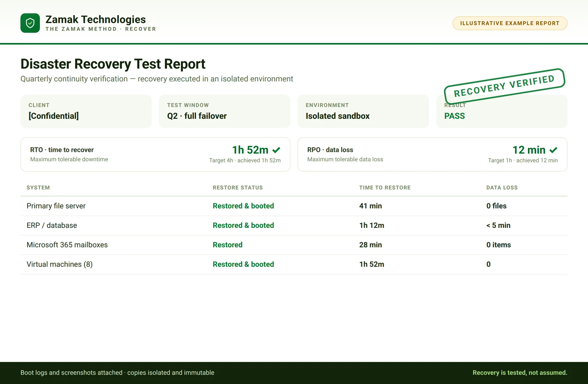Viewport: 588px width, 384px height.
Task: Click the Environment Isolated sandbox card
Action: (x=363, y=111)
